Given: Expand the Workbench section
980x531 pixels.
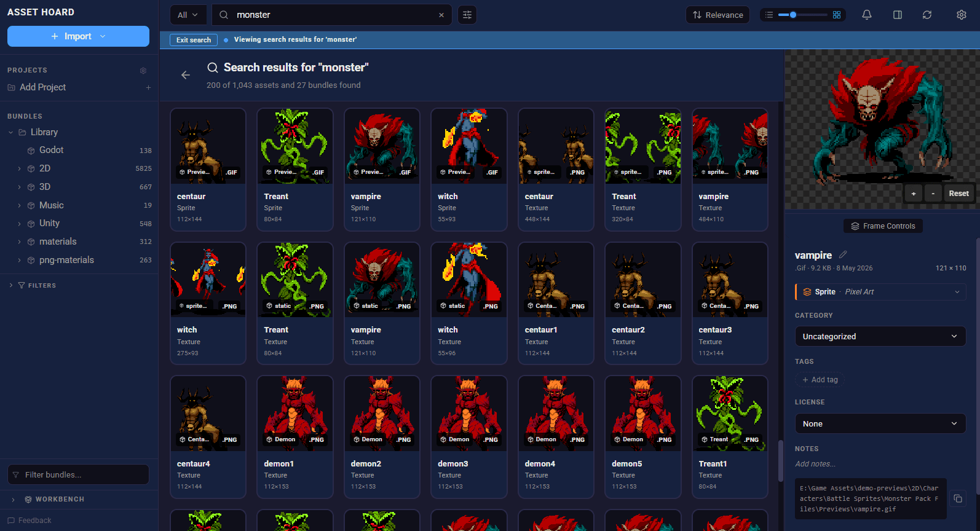Looking at the screenshot, I should pyautogui.click(x=13, y=500).
